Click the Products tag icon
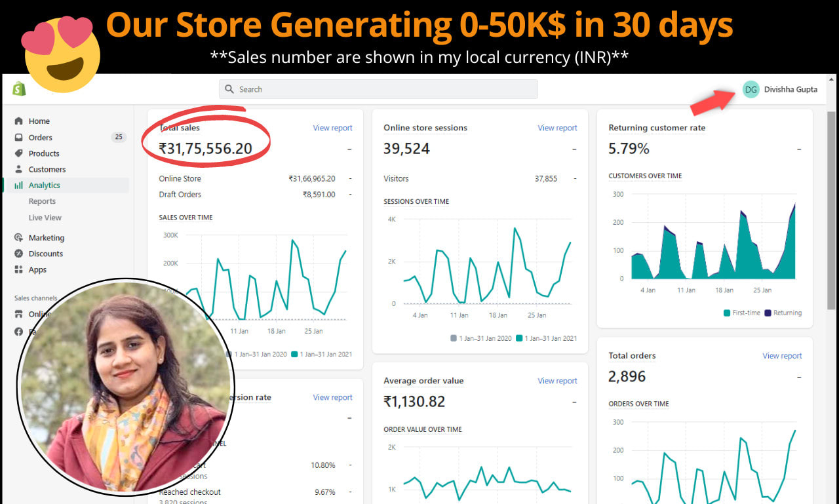The width and height of the screenshot is (839, 504). 18,153
